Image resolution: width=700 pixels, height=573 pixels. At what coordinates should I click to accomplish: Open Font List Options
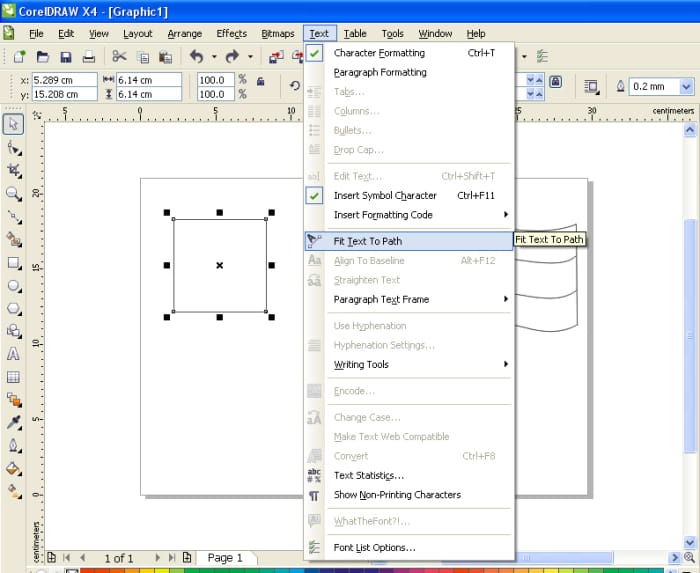tap(374, 547)
